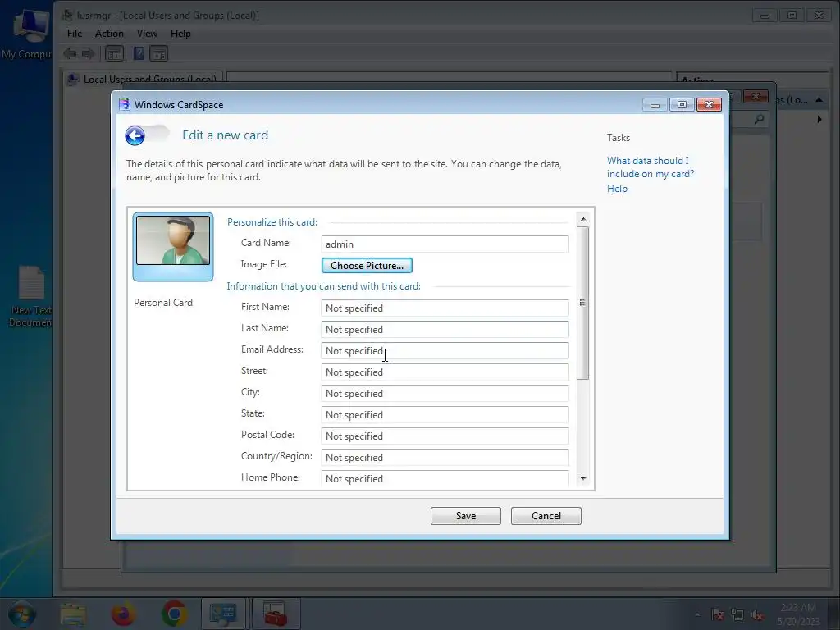Click the Email Address input field
Image resolution: width=840 pixels, height=630 pixels.
point(445,351)
